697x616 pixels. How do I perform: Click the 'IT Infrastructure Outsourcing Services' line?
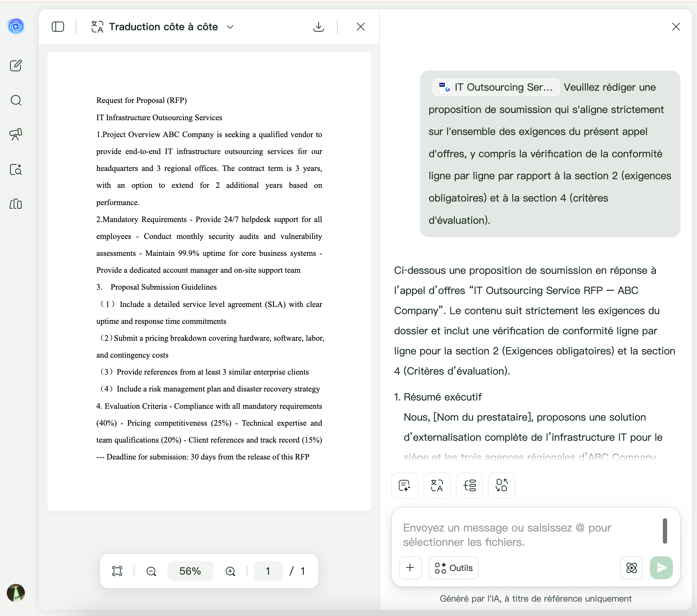click(159, 118)
